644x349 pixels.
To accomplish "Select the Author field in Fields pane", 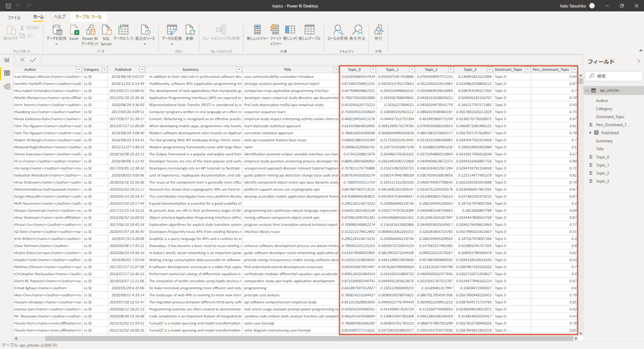I will point(602,100).
